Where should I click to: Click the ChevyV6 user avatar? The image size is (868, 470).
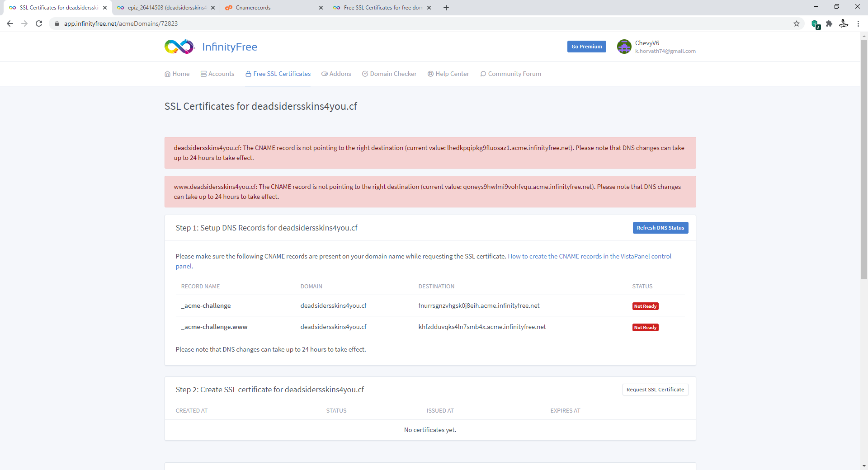tap(624, 47)
